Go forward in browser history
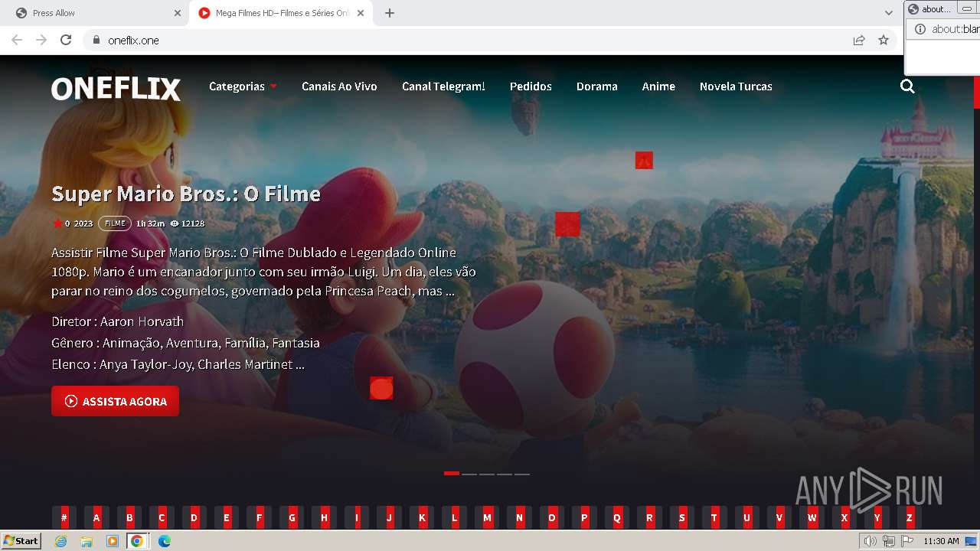The image size is (980, 551). pos(41,40)
